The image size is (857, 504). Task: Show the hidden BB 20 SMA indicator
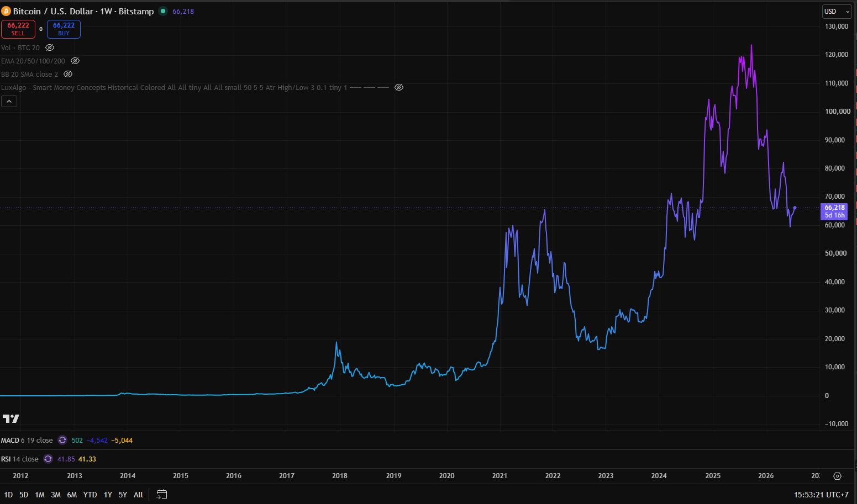tap(68, 74)
